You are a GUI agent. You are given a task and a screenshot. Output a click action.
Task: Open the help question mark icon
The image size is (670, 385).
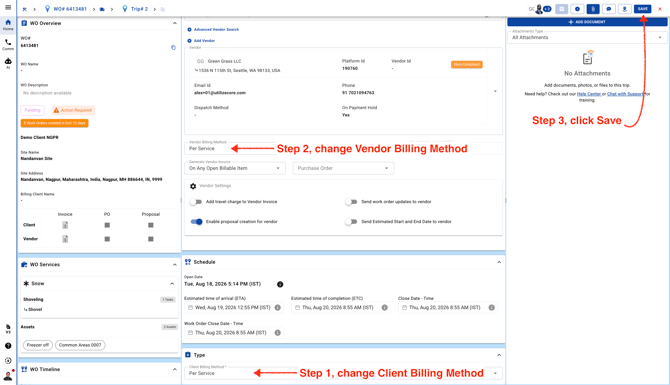click(8, 346)
